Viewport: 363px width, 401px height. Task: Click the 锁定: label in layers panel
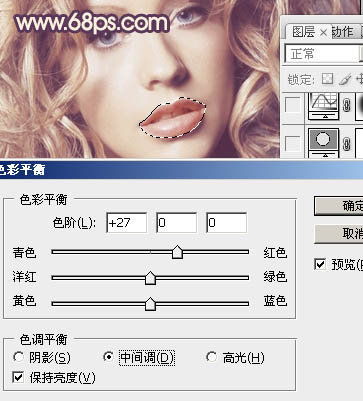click(301, 80)
